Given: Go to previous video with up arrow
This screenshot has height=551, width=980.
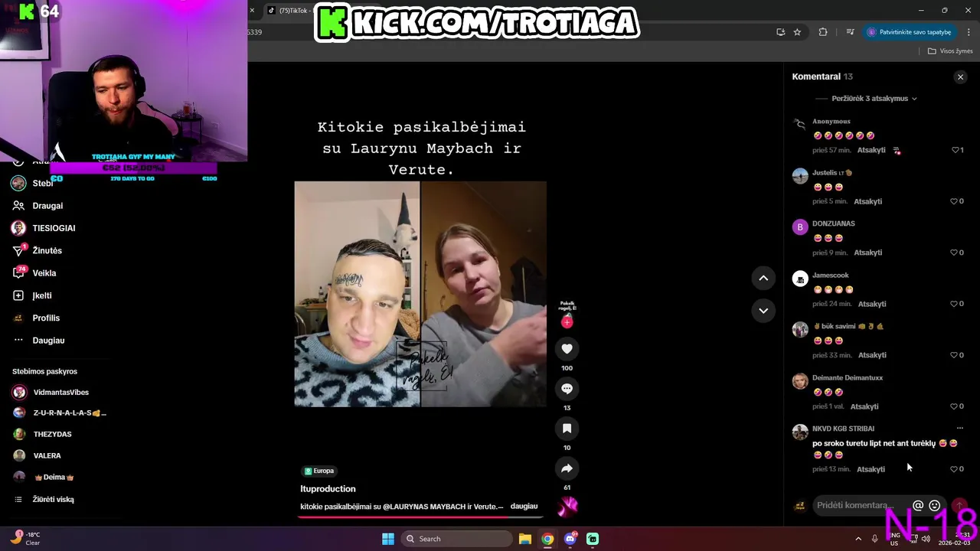Looking at the screenshot, I should click(763, 279).
